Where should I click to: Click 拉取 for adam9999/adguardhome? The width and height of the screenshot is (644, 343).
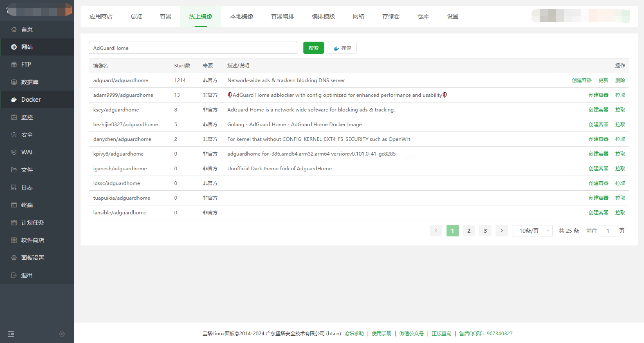click(620, 95)
